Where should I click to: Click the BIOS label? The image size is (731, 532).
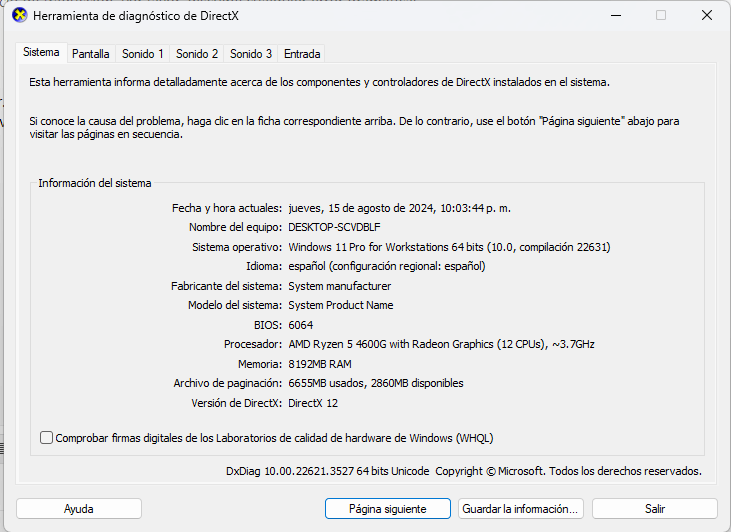pos(268,325)
